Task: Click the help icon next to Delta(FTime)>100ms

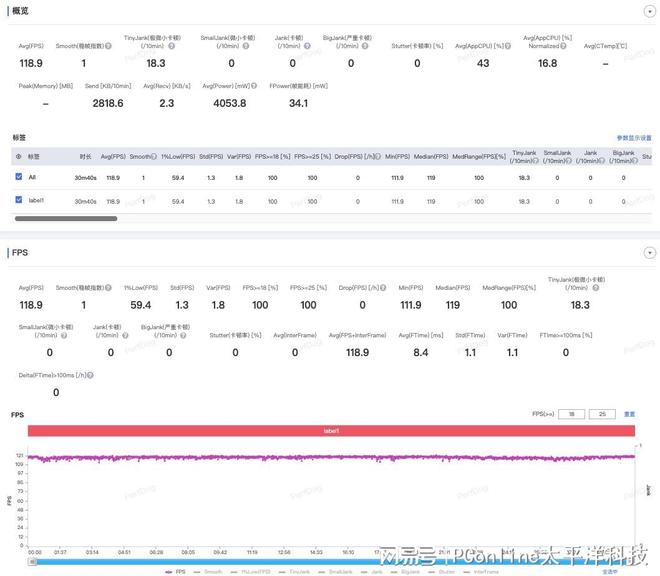Action: 90,375
